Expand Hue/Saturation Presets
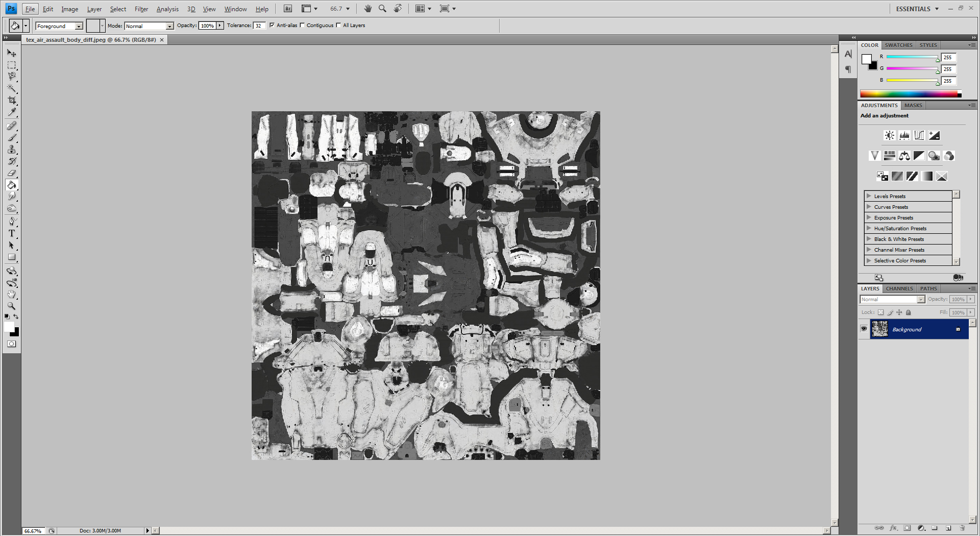Image resolution: width=980 pixels, height=536 pixels. pos(869,228)
